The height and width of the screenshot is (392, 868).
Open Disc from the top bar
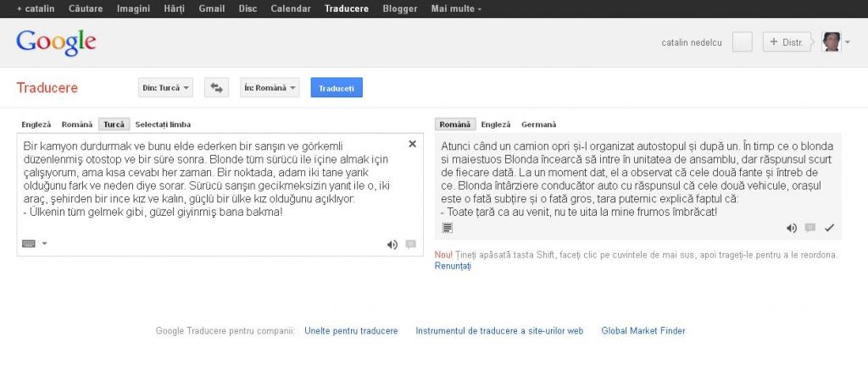248,8
